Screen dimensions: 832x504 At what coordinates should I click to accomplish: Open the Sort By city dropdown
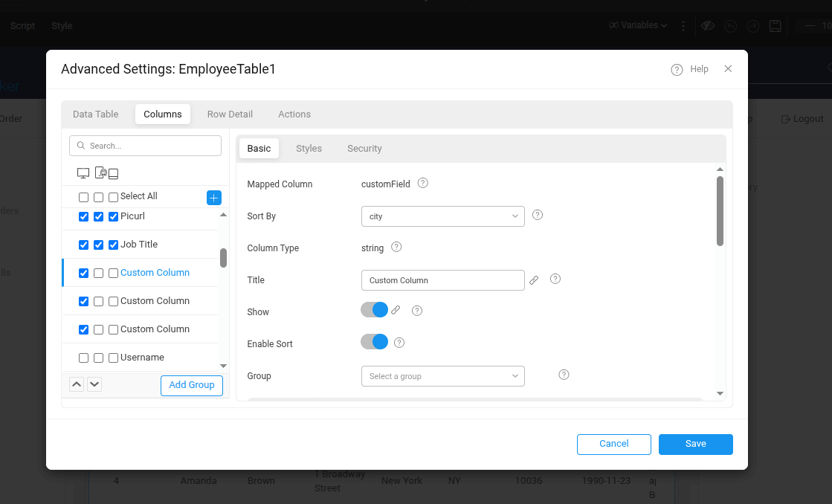click(442, 216)
